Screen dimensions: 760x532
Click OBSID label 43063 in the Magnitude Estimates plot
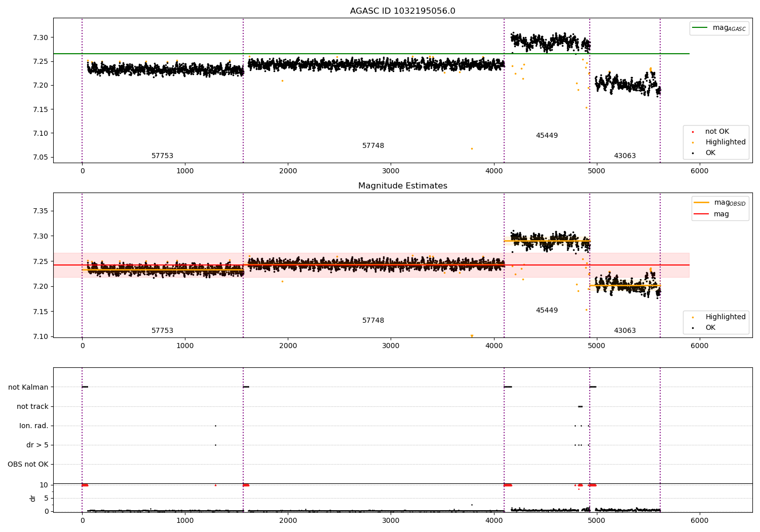625,331
